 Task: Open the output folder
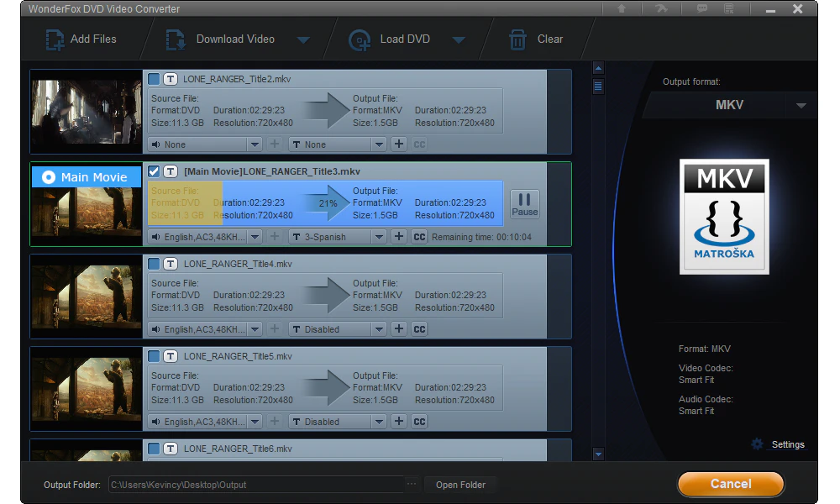pyautogui.click(x=460, y=485)
